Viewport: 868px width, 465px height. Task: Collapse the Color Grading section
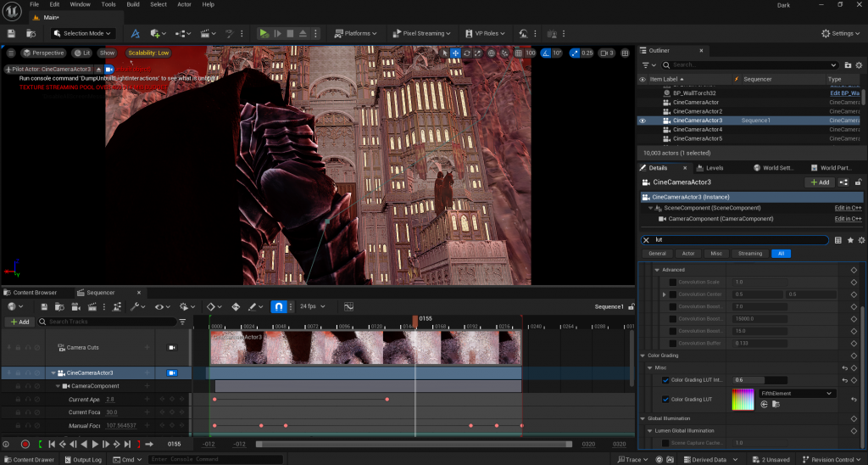[x=643, y=356]
